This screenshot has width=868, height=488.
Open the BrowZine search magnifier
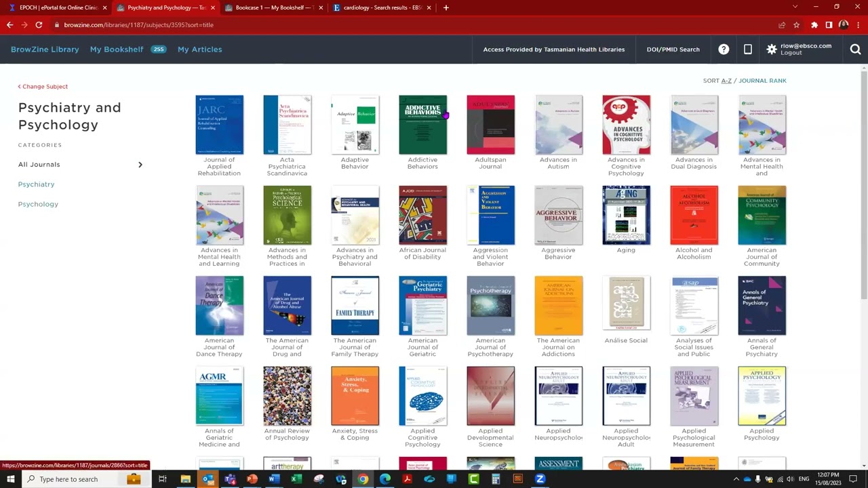pos(855,49)
